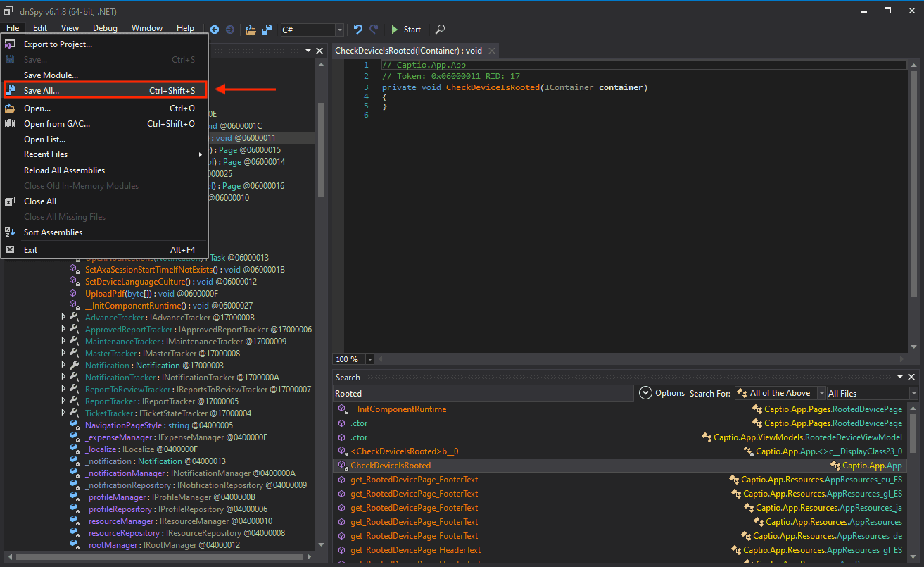The image size is (924, 567).
Task: Choose Sort Assemblies menu entry
Action: click(104, 232)
